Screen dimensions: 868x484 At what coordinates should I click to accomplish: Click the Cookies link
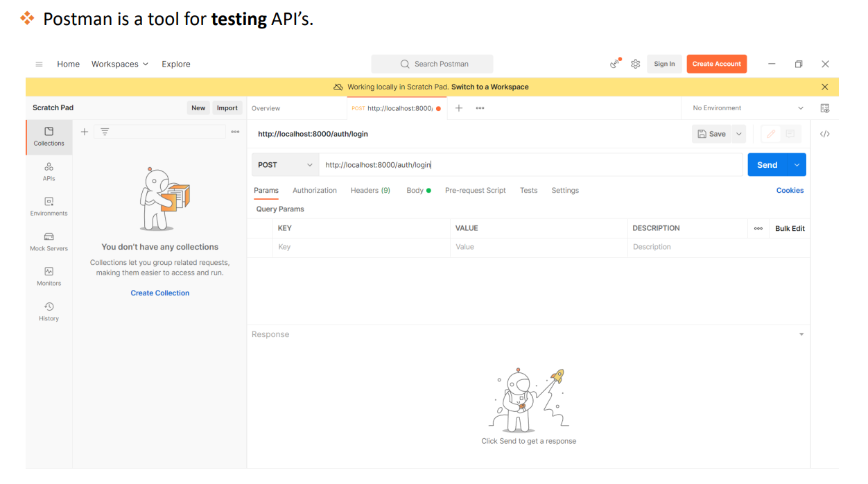pyautogui.click(x=790, y=190)
